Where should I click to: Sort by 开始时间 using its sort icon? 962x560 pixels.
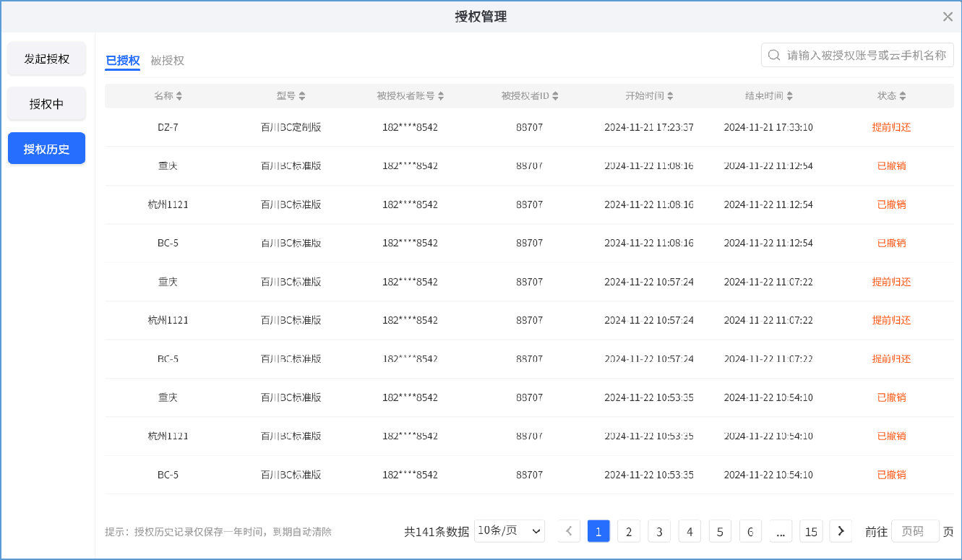click(671, 96)
